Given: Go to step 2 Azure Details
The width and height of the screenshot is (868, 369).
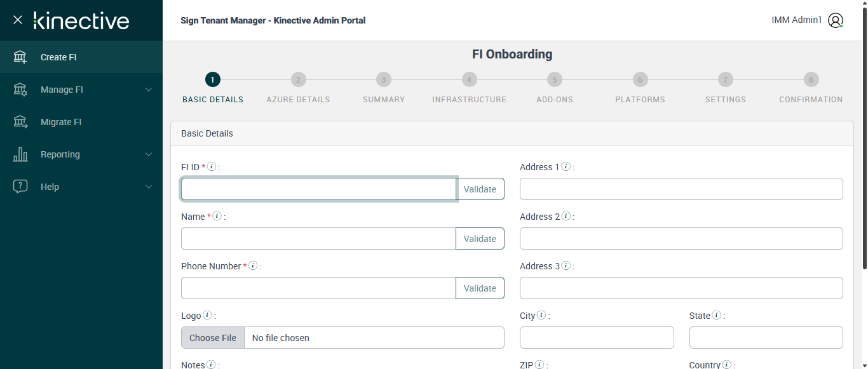Looking at the screenshot, I should [298, 80].
